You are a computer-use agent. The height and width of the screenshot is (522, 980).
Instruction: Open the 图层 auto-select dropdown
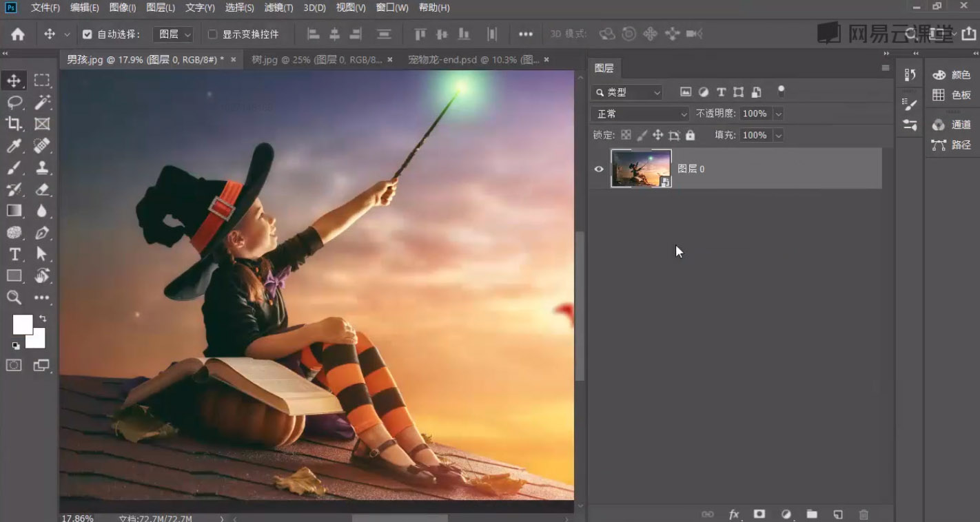pyautogui.click(x=172, y=34)
